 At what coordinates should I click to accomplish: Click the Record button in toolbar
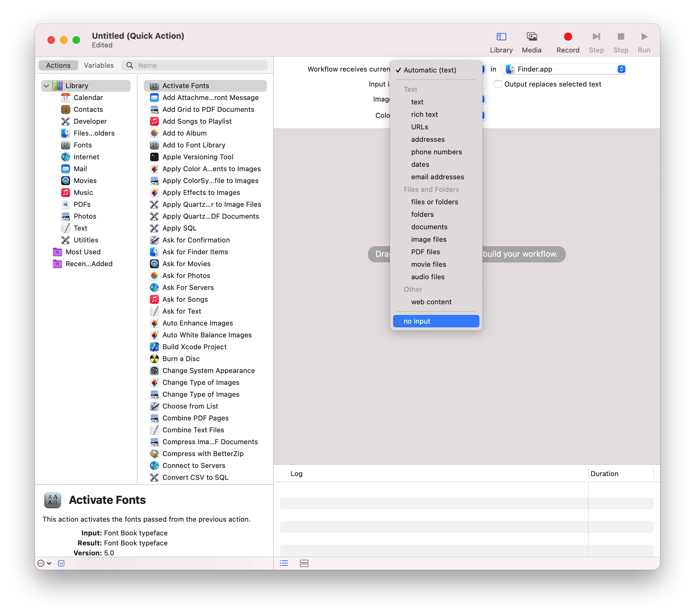click(567, 37)
